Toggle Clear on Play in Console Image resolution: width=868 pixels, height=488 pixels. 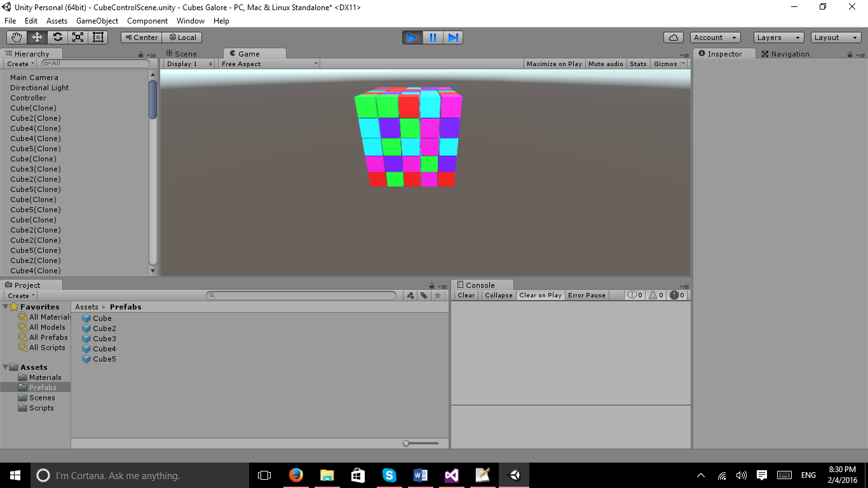[x=540, y=295]
